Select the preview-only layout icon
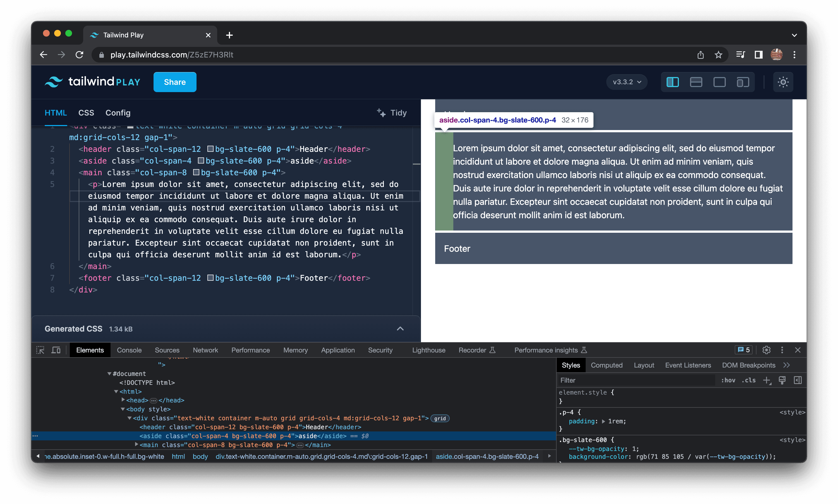The image size is (838, 504). pos(719,82)
